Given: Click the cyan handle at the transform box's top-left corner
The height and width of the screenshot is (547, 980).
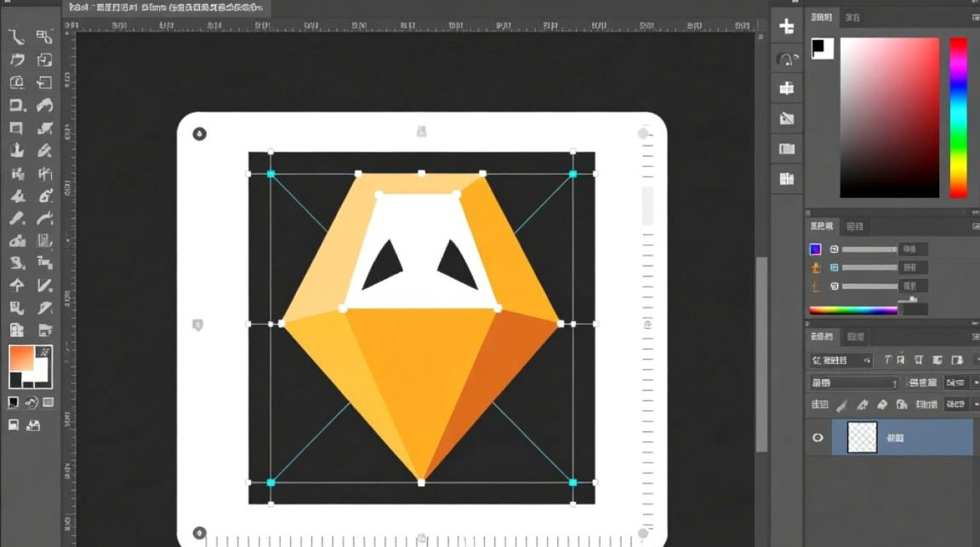Looking at the screenshot, I should (271, 174).
